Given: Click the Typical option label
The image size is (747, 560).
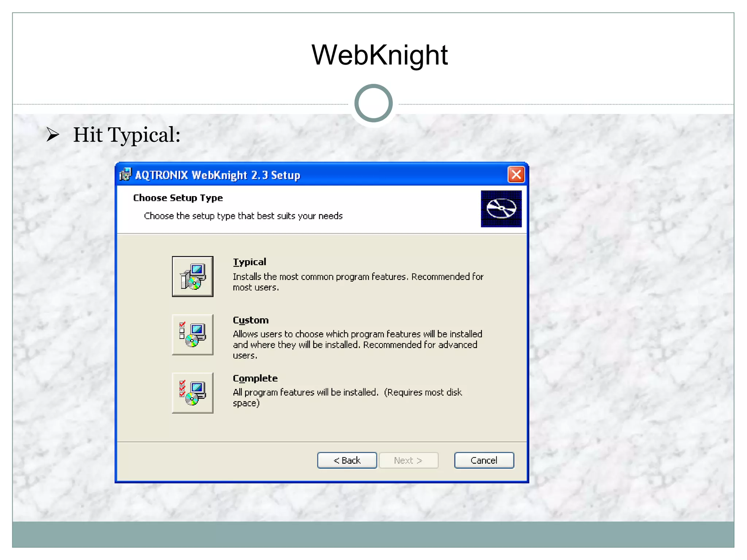Looking at the screenshot, I should [x=249, y=262].
